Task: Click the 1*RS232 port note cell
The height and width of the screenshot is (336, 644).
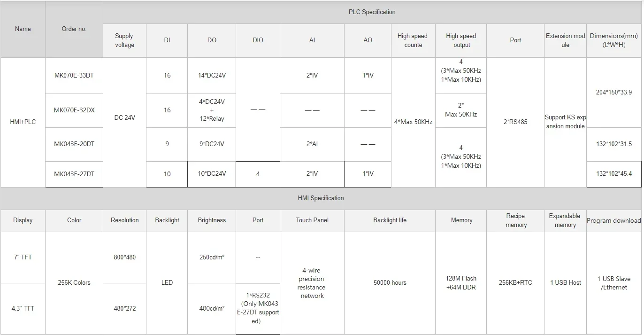Action: click(x=258, y=309)
